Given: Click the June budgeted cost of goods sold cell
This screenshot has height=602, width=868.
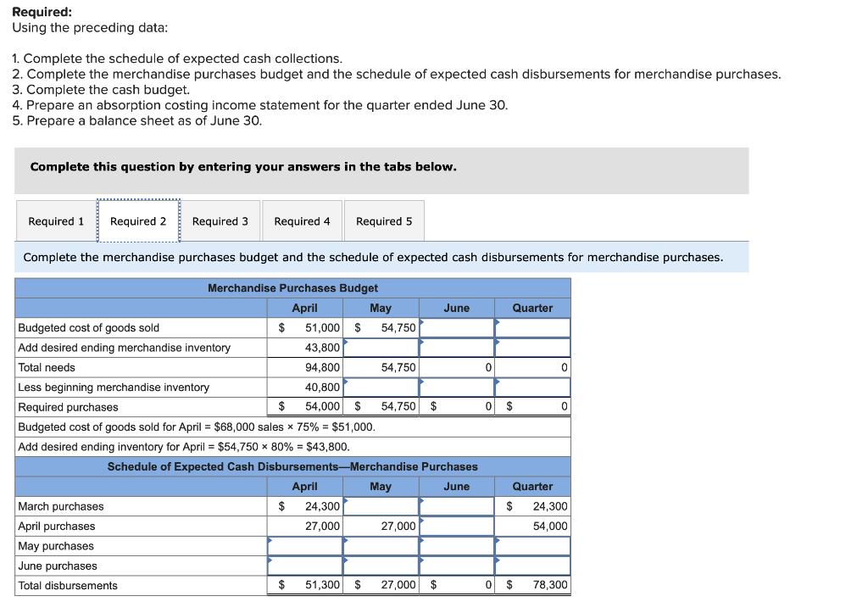Looking at the screenshot, I should (x=456, y=327).
